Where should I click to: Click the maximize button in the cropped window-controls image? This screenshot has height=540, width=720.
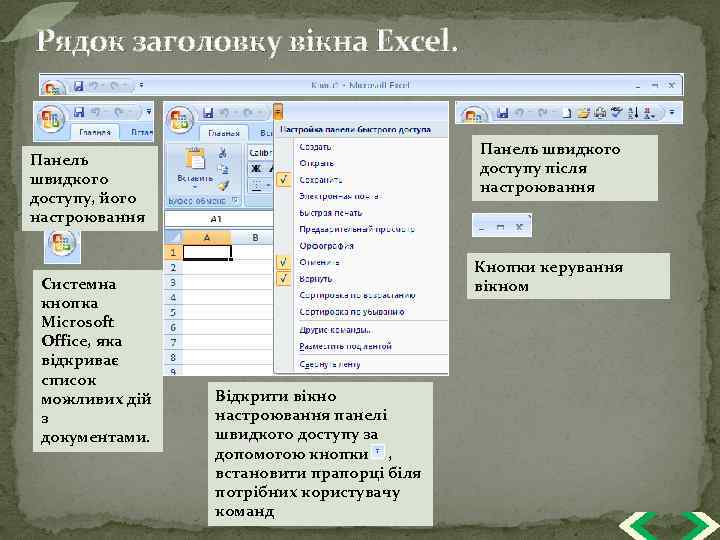pos(501,227)
